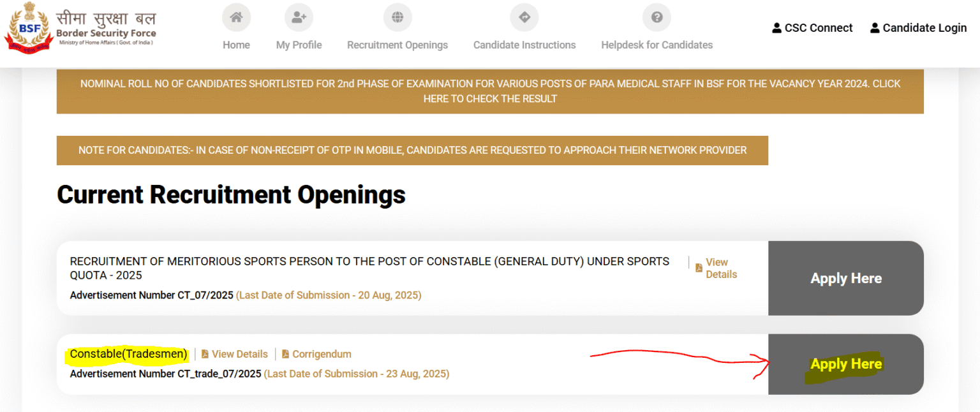The height and width of the screenshot is (412, 980).
Task: Open Candidate Login
Action: point(924,27)
